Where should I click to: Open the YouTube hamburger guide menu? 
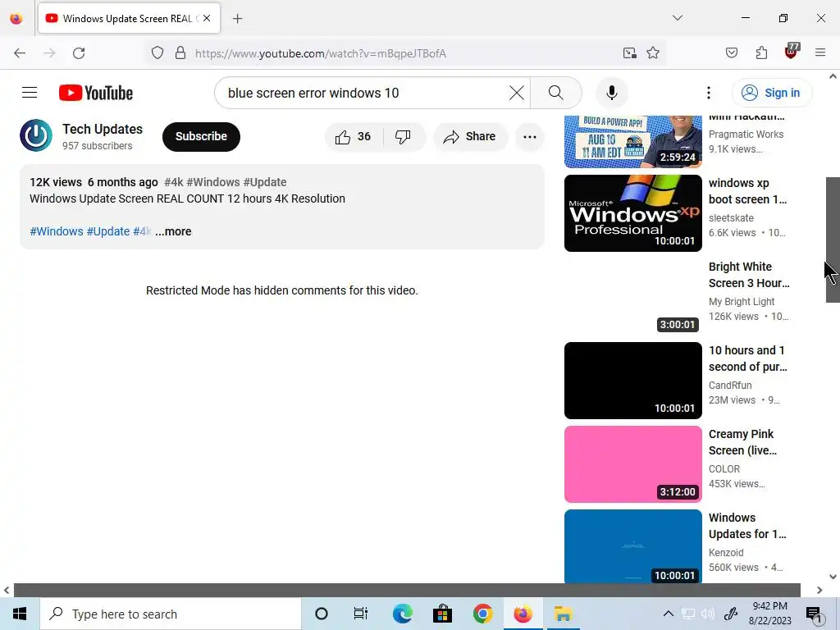point(30,93)
